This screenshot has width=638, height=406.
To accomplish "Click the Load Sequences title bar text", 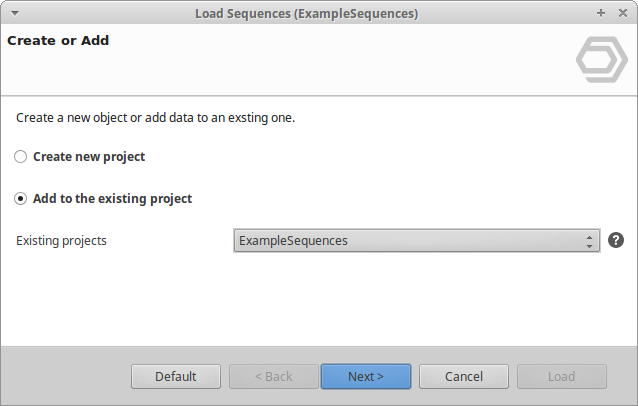I will click(306, 13).
